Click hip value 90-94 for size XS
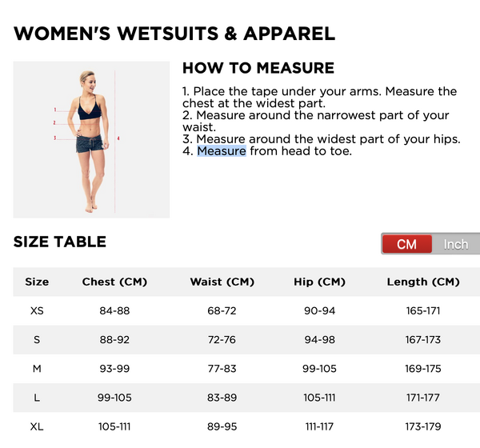This screenshot has height=448, width=480. coord(318,310)
